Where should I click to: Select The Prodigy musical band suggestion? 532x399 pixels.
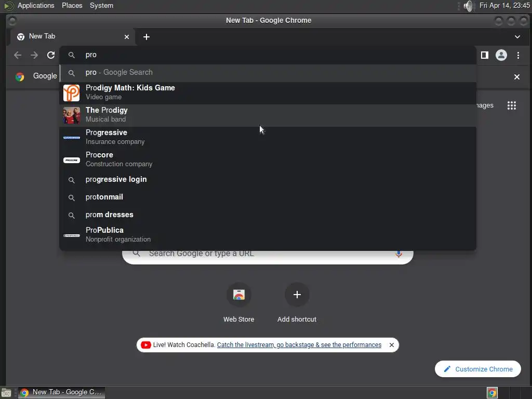coord(268,115)
